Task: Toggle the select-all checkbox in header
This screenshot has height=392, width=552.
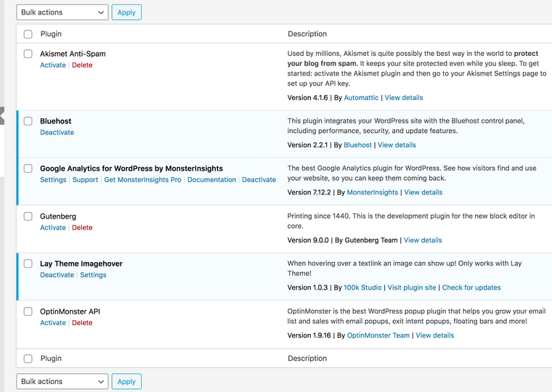Action: tap(28, 34)
